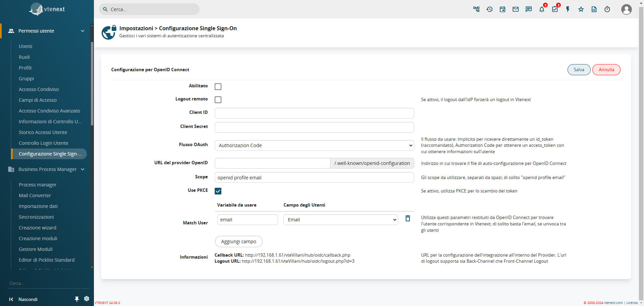Image resolution: width=644 pixels, height=306 pixels.
Task: Click the sidebar Cerca search field
Action: 49,283
